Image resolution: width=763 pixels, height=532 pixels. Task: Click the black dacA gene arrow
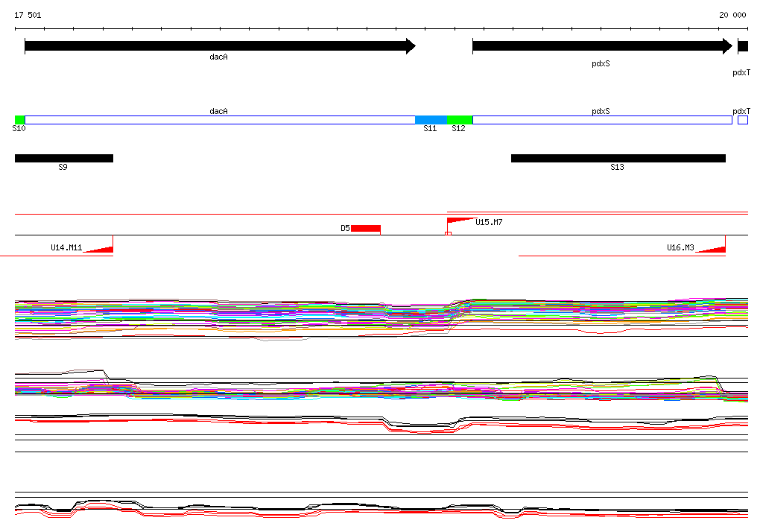coord(220,46)
